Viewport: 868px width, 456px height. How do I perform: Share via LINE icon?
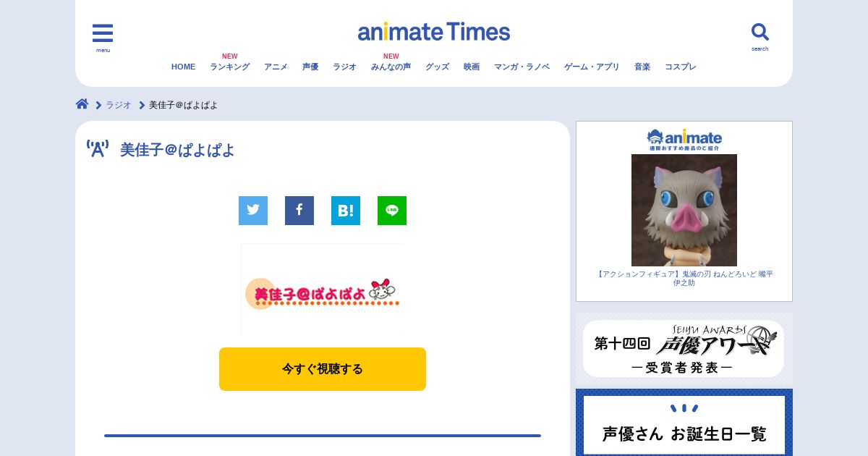pyautogui.click(x=392, y=211)
